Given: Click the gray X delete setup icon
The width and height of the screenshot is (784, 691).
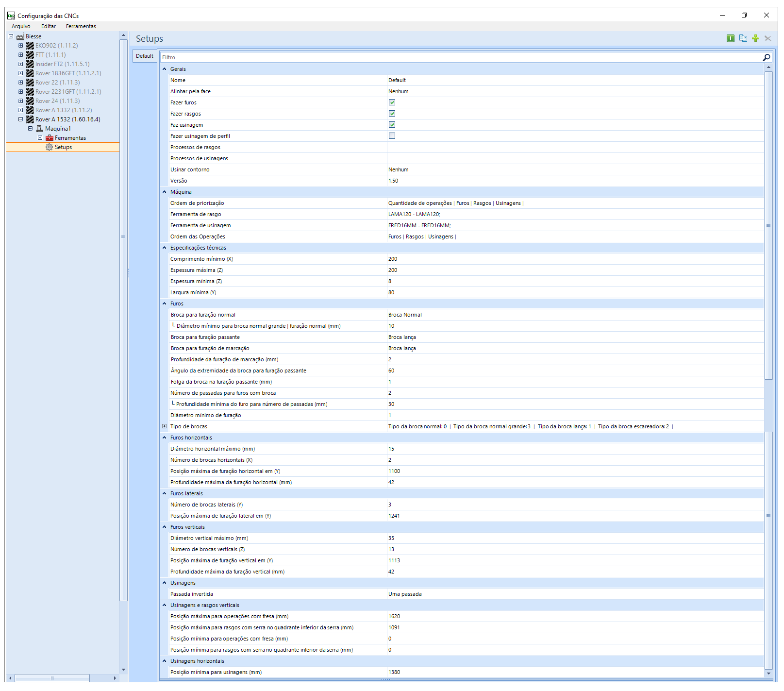Looking at the screenshot, I should pos(767,38).
